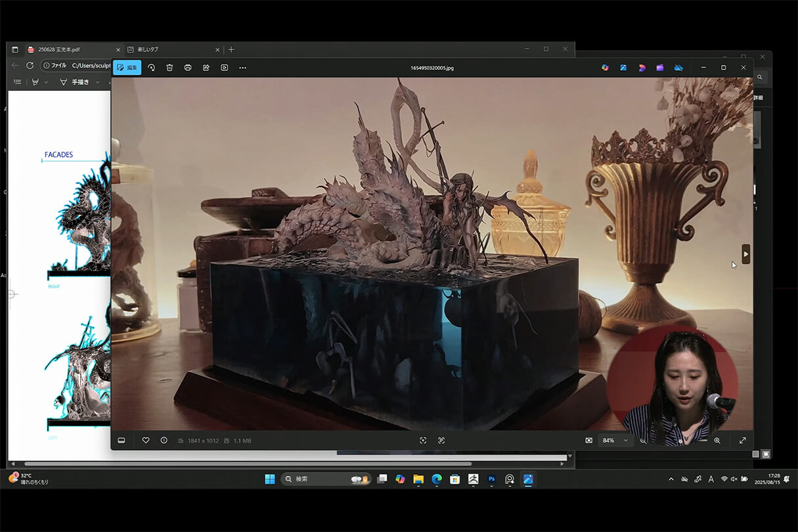The height and width of the screenshot is (532, 798).
Task: Show file info with the info icon
Action: [x=164, y=441]
